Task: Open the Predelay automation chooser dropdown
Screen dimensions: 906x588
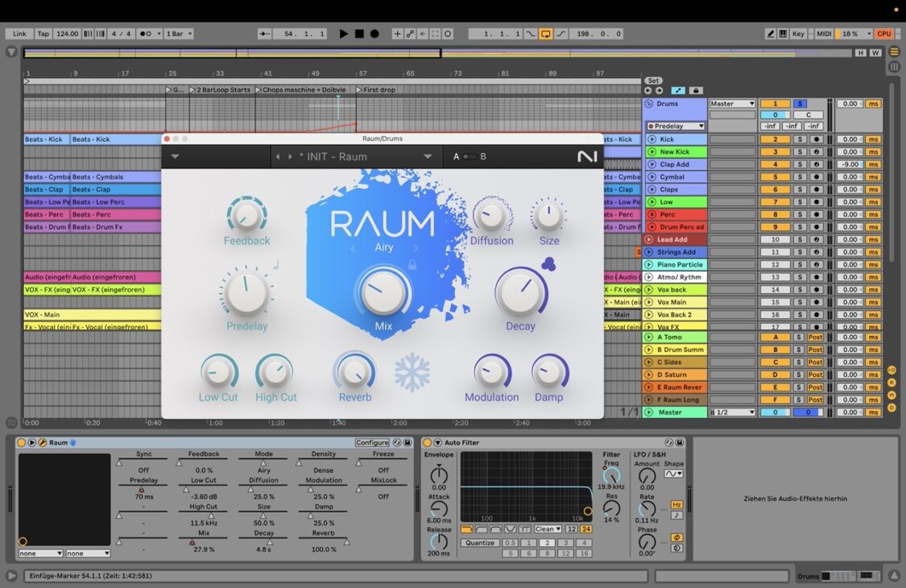Action: (676, 126)
